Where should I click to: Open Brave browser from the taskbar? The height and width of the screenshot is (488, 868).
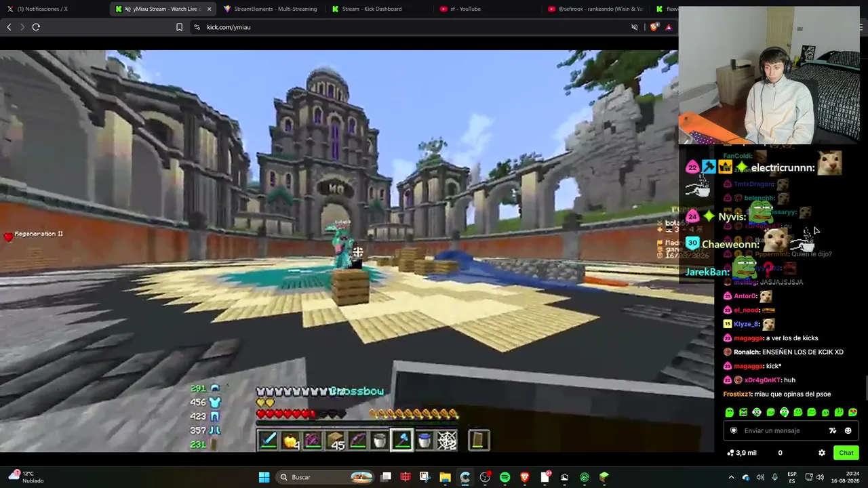point(524,477)
